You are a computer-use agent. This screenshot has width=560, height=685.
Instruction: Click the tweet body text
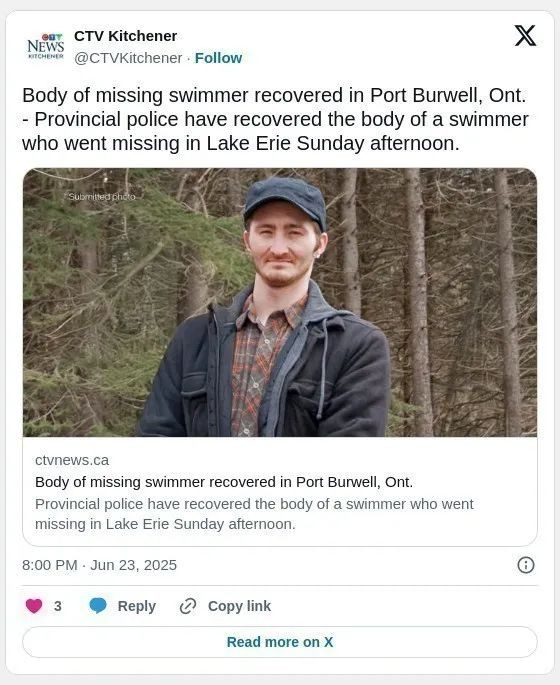[x=275, y=119]
